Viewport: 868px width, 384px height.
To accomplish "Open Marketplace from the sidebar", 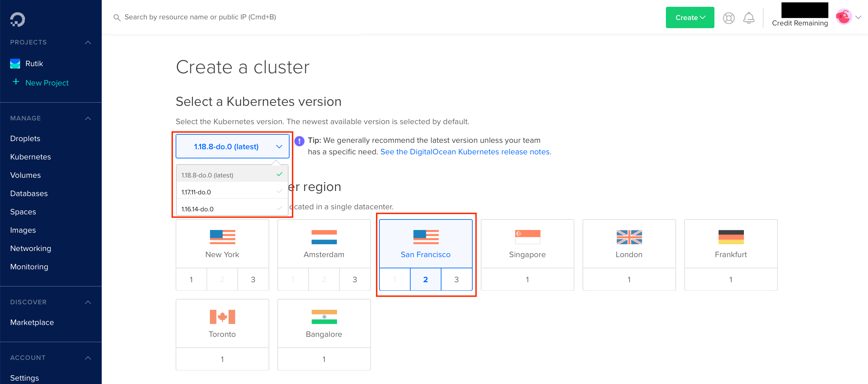I will [x=32, y=322].
